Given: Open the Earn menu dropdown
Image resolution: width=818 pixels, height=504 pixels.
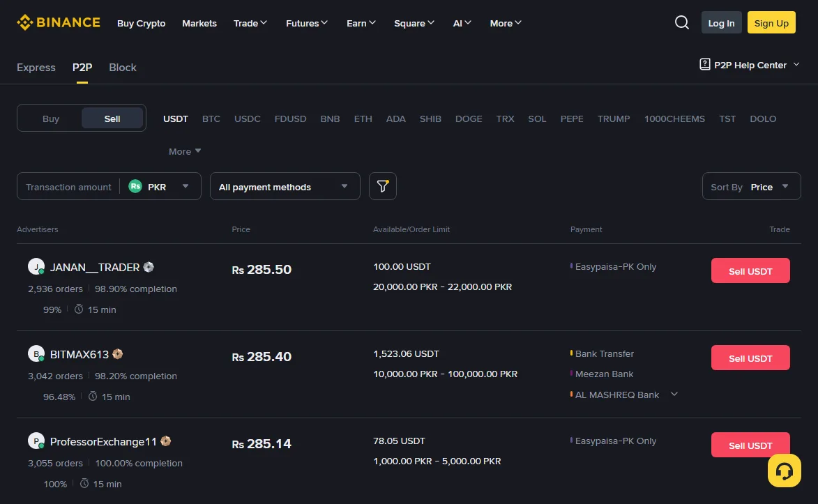Looking at the screenshot, I should click(x=361, y=23).
